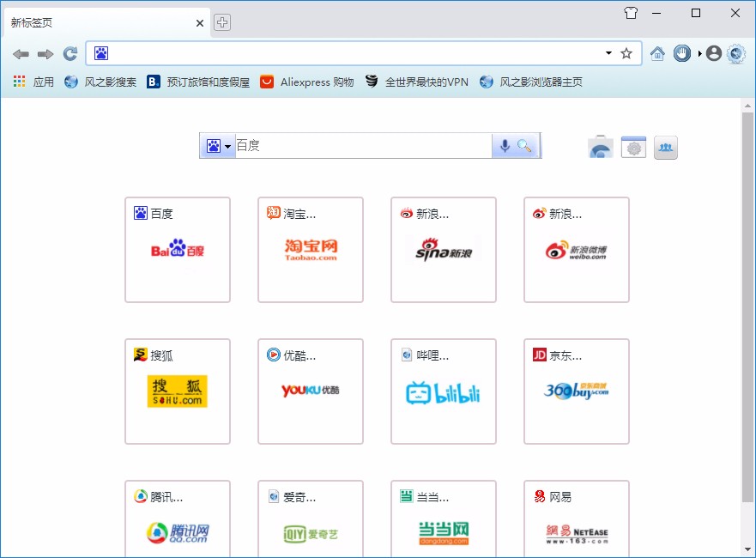Image resolution: width=756 pixels, height=558 pixels.
Task: Open a new tab with the plus button
Action: coord(221,23)
